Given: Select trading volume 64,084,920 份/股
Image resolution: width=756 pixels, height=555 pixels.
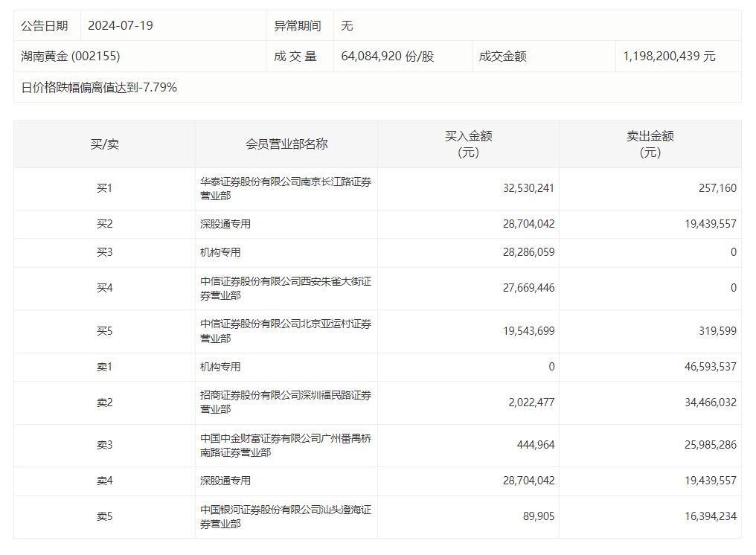Looking at the screenshot, I should [387, 57].
